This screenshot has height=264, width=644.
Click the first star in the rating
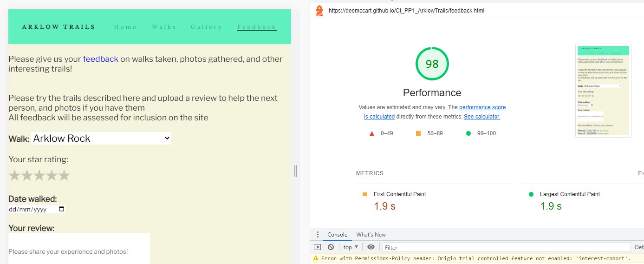coord(15,176)
